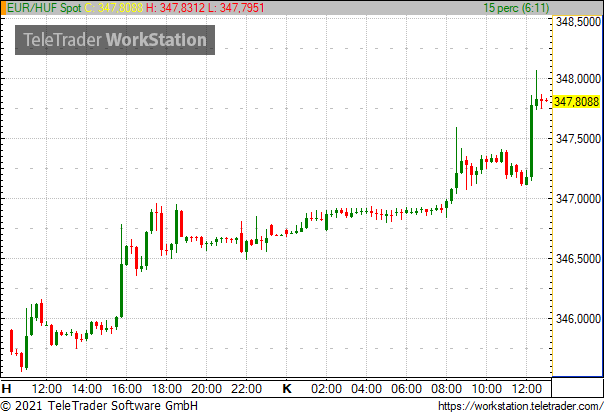This screenshot has height=414, width=604.
Task: Click the 22:00 time axis label
Action: pos(247,388)
